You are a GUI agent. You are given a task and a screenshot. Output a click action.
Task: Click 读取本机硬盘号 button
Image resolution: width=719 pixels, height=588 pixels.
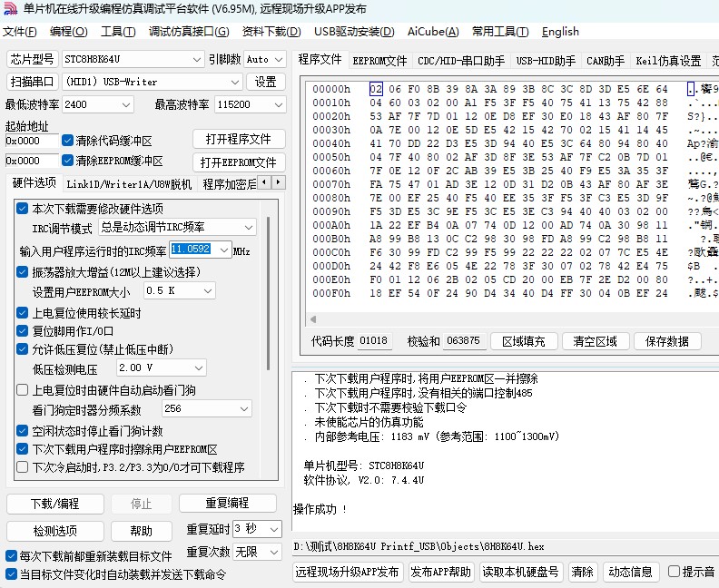click(x=520, y=572)
